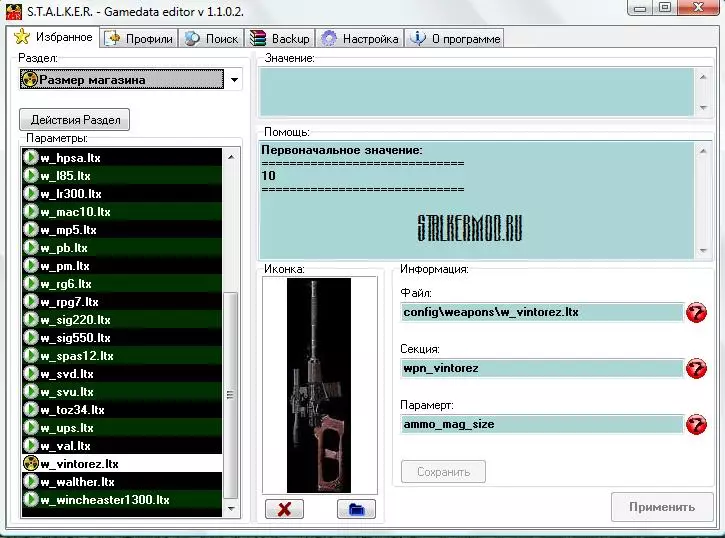Click help icon next to Секция field

696,369
